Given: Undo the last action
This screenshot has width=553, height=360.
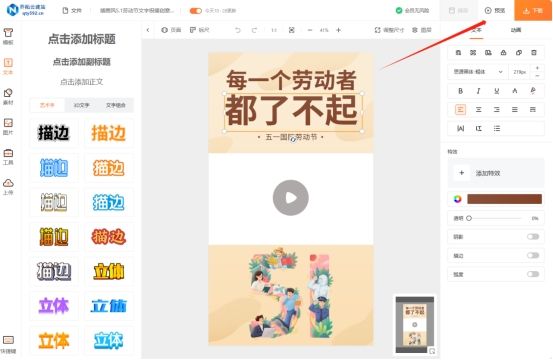Looking at the screenshot, I should pyautogui.click(x=238, y=30).
